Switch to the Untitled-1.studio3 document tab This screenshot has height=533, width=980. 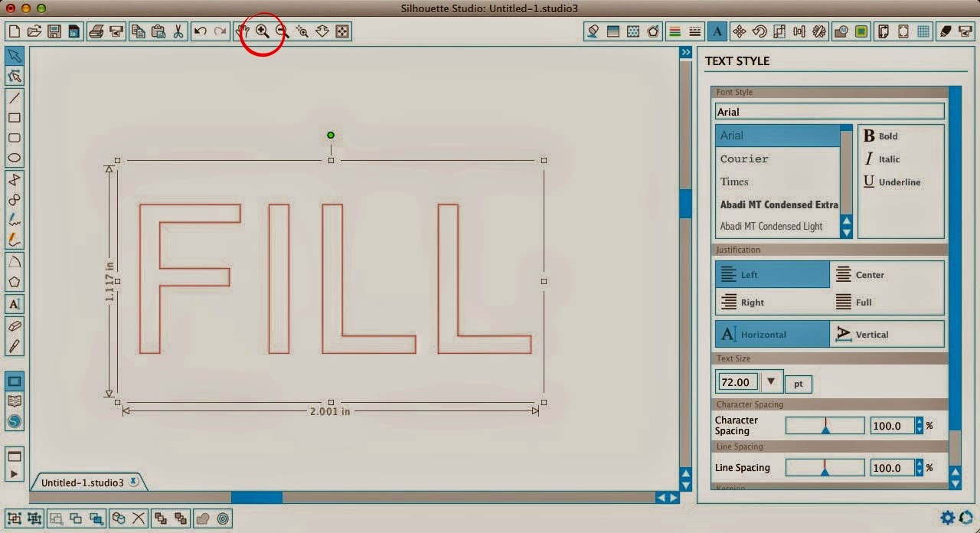point(84,482)
